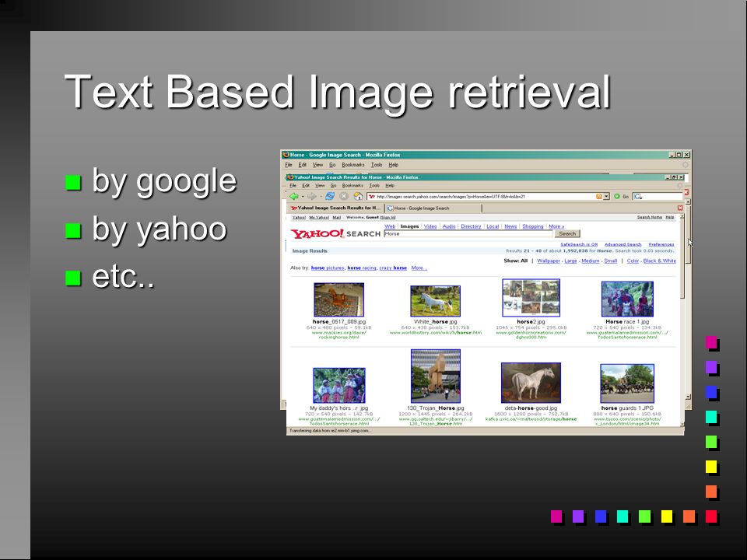The width and height of the screenshot is (747, 560).
Task: Open the News search category link
Action: tap(510, 226)
